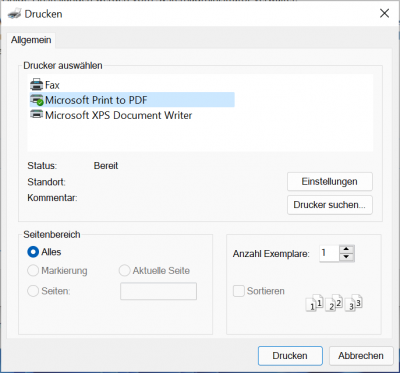Enable the Sortieren checkbox

click(239, 291)
